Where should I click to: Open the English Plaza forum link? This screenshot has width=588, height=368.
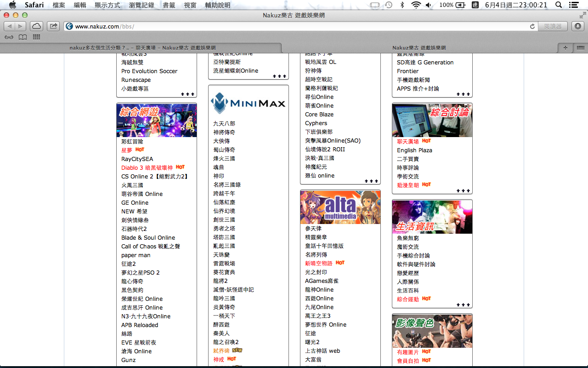pos(414,150)
